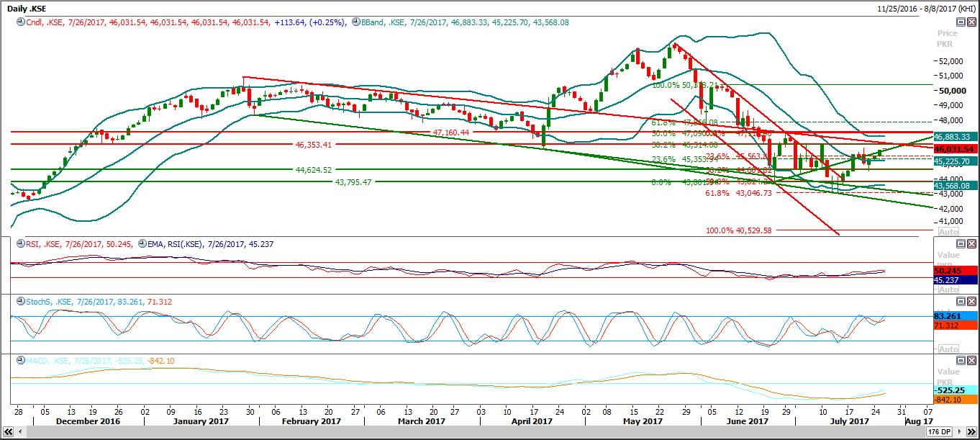The image size is (980, 440).
Task: Select the RSI .KSE legend text
Action: coord(79,244)
